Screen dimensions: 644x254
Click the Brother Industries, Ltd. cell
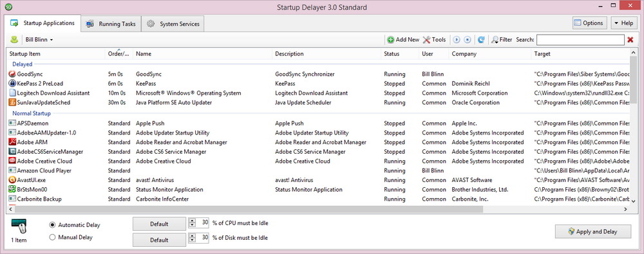(x=480, y=190)
